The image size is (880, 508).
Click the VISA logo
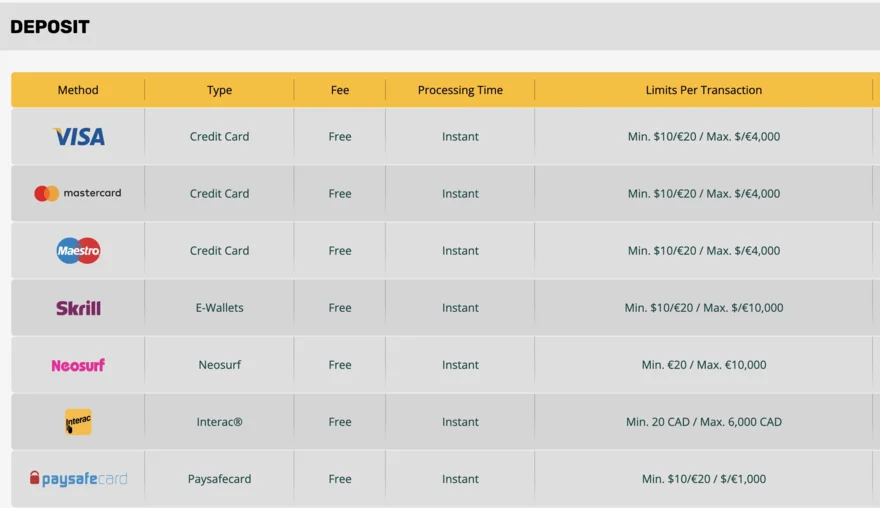(79, 136)
